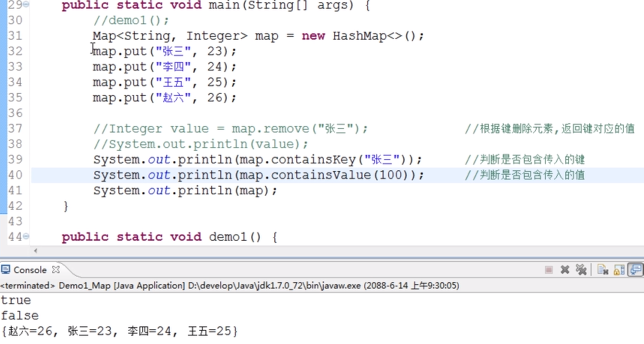Close the Console tab with its X
The width and height of the screenshot is (644, 344).
coord(56,269)
